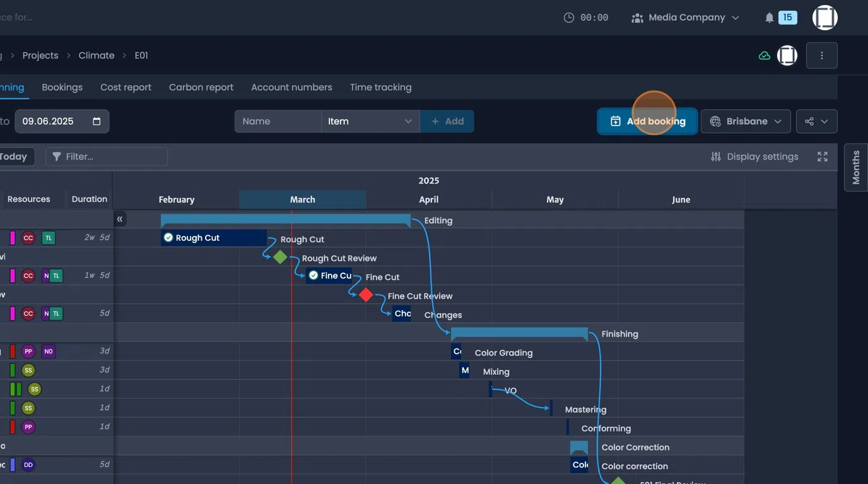Open the calendar picker beside 09.06.2025
Viewport: 868px width, 484px height.
95,121
